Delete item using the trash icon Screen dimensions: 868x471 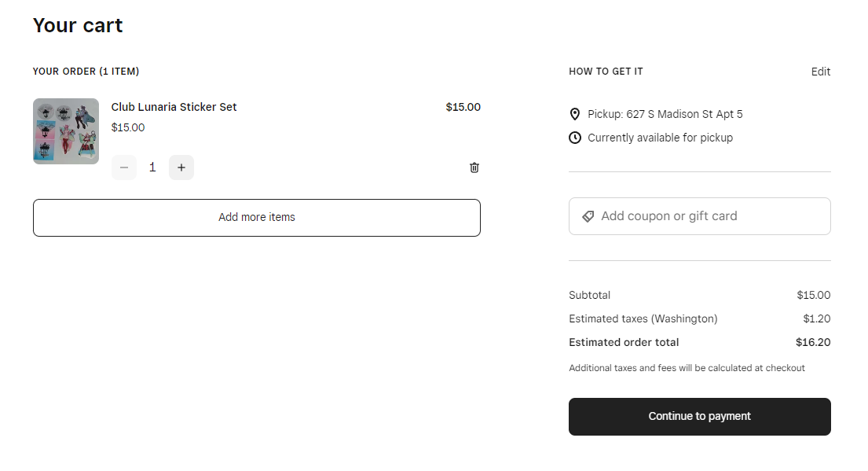(474, 167)
